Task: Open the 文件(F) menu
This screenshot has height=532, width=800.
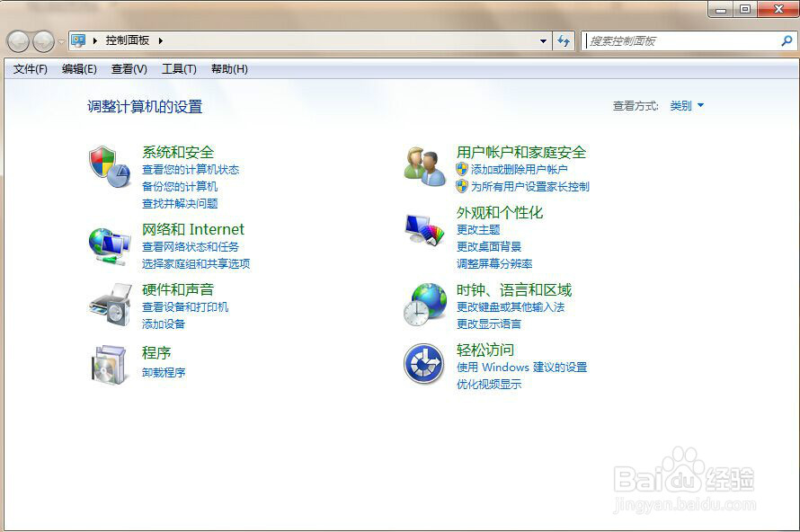Action: tap(30, 69)
